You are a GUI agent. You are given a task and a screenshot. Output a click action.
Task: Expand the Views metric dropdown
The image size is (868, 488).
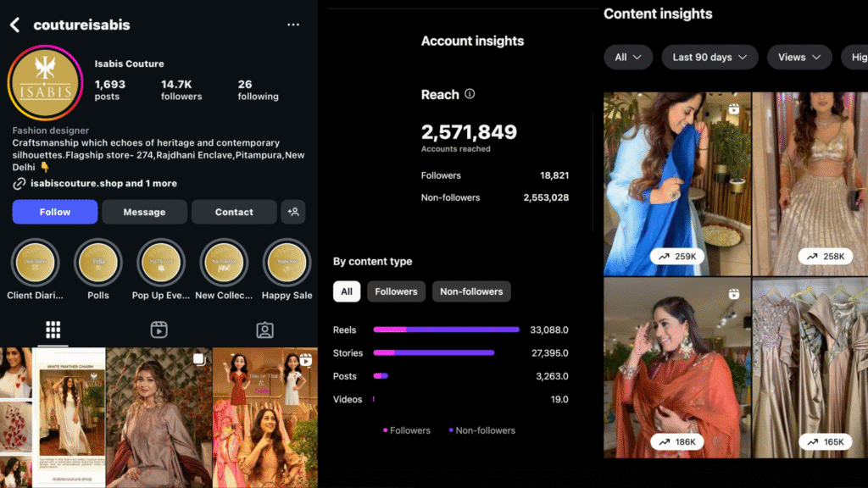(x=799, y=58)
